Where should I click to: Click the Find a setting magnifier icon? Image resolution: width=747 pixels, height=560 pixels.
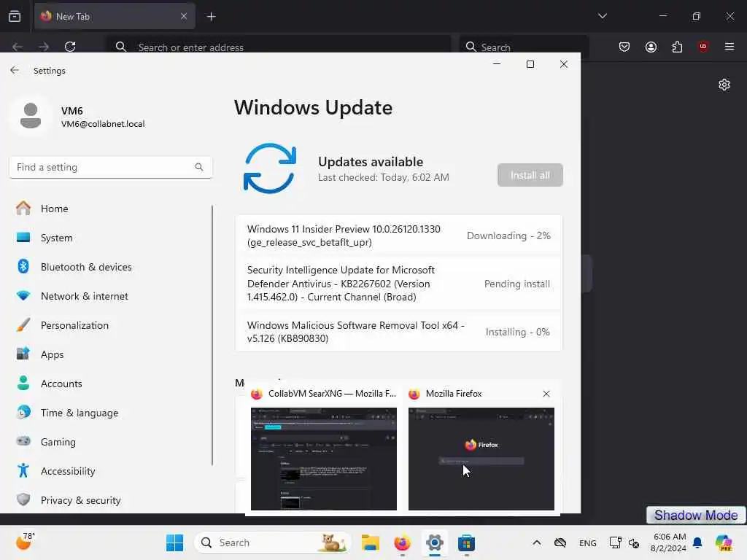[x=199, y=167]
